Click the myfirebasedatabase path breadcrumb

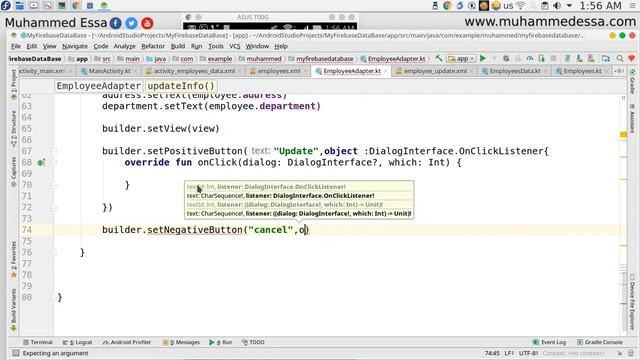coord(321,59)
